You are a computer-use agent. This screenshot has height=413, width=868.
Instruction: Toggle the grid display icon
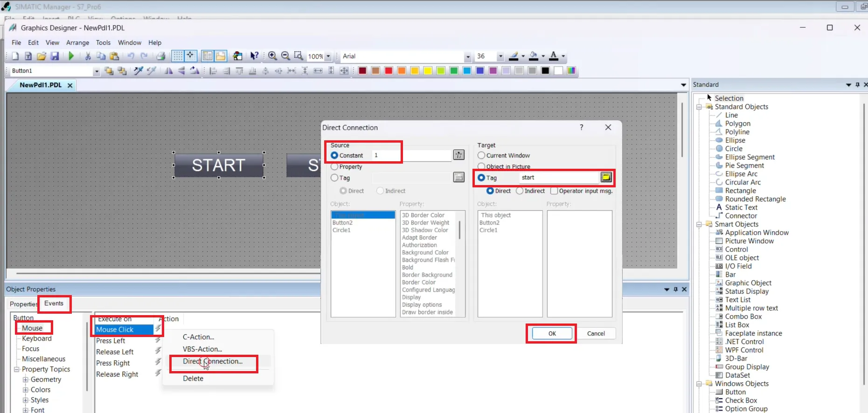[x=178, y=56]
